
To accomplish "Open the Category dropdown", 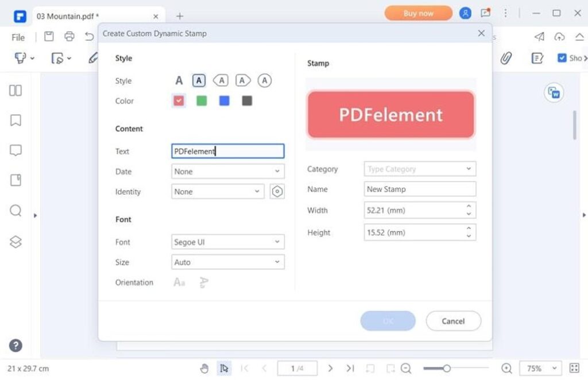I will click(x=420, y=169).
